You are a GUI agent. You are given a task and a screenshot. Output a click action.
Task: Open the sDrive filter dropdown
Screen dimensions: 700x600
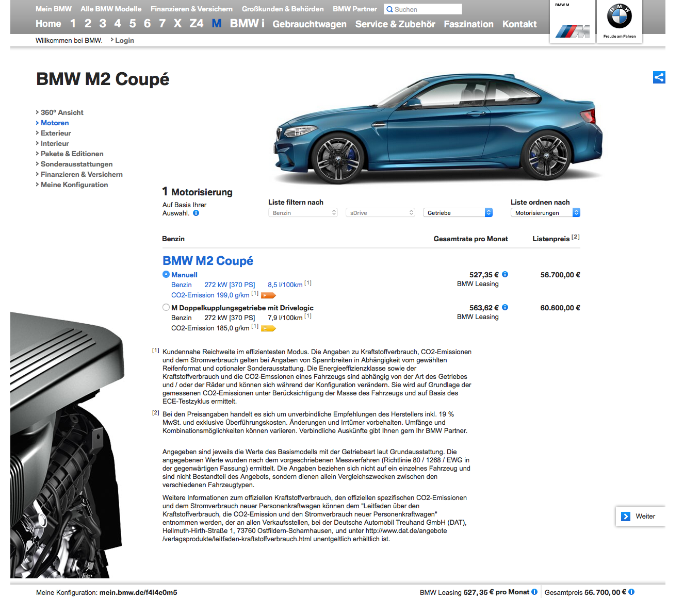[x=381, y=213]
